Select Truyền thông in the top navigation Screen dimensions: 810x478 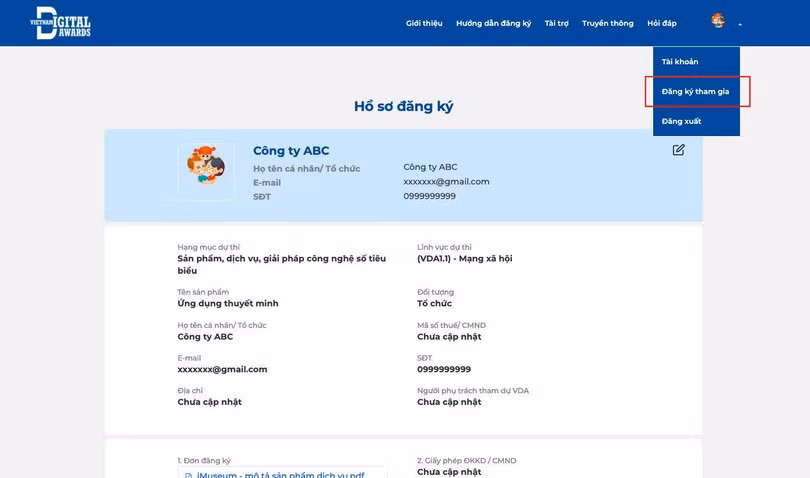[x=607, y=23]
